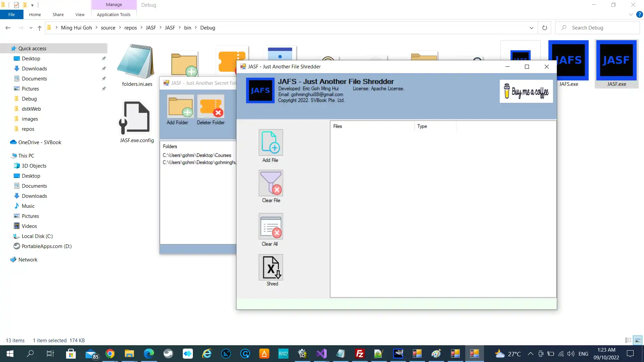Image resolution: width=644 pixels, height=362 pixels.
Task: Click the View menu in File Explorer
Action: [x=80, y=15]
